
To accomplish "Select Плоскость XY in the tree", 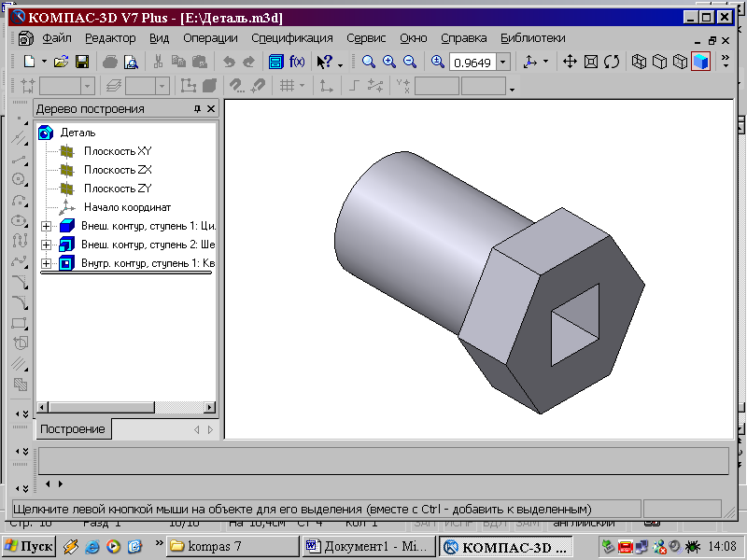I will (118, 151).
